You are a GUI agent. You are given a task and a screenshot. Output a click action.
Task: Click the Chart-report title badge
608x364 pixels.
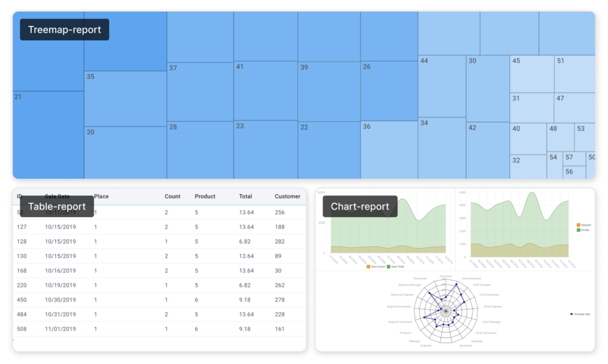[x=359, y=206]
